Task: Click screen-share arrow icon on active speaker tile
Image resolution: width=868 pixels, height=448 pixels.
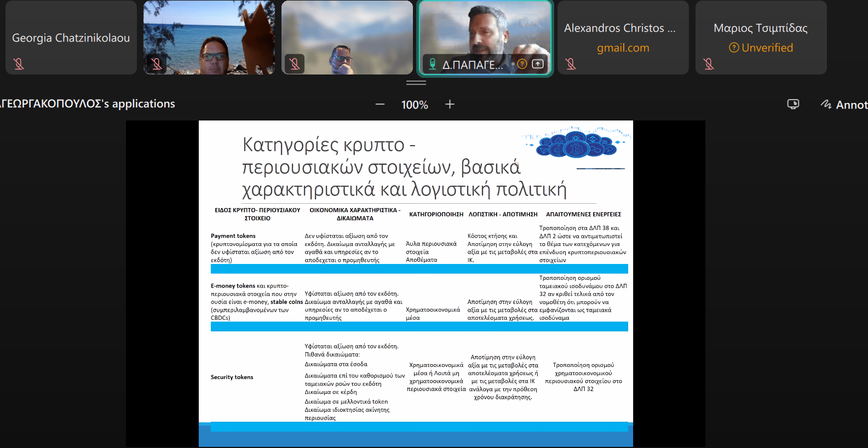Action: click(x=538, y=64)
